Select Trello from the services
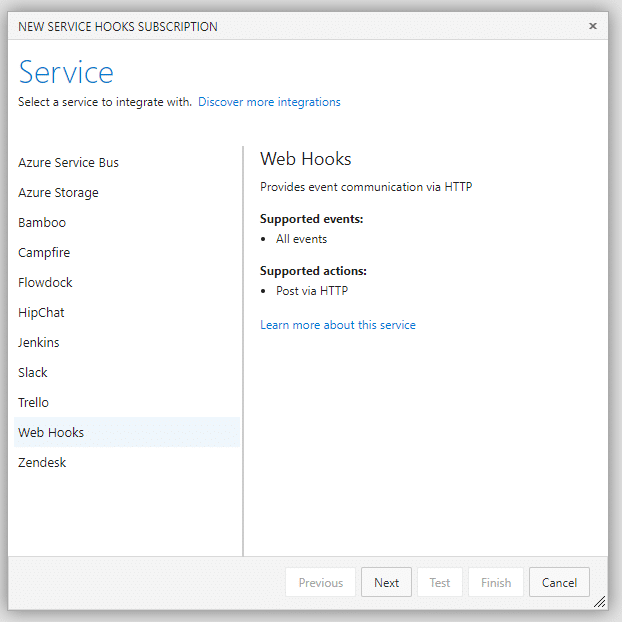622x622 pixels. click(x=127, y=402)
